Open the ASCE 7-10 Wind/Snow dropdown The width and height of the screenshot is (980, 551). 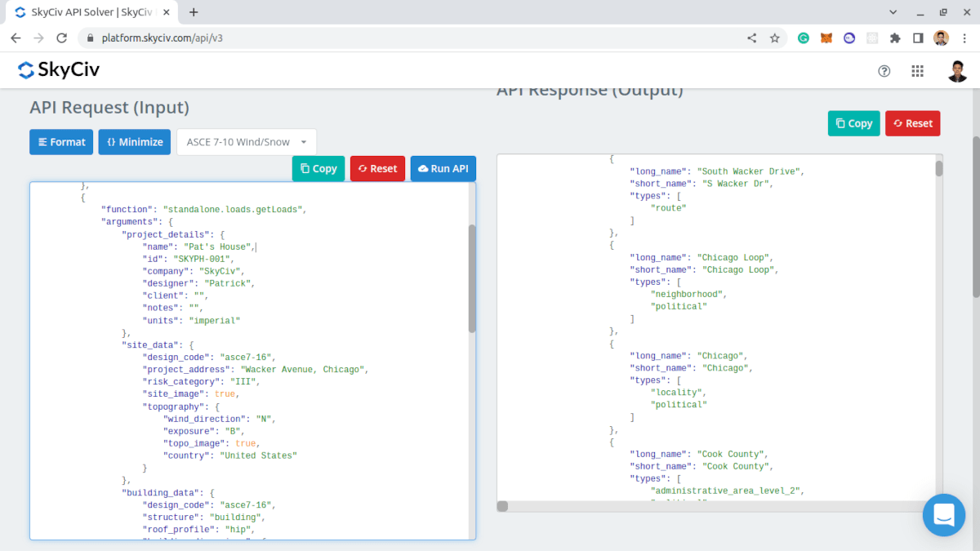pyautogui.click(x=246, y=141)
